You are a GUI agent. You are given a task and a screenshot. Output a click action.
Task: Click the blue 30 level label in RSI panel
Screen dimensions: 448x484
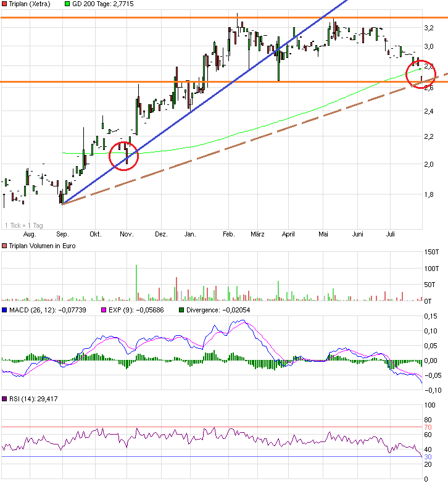(x=427, y=457)
